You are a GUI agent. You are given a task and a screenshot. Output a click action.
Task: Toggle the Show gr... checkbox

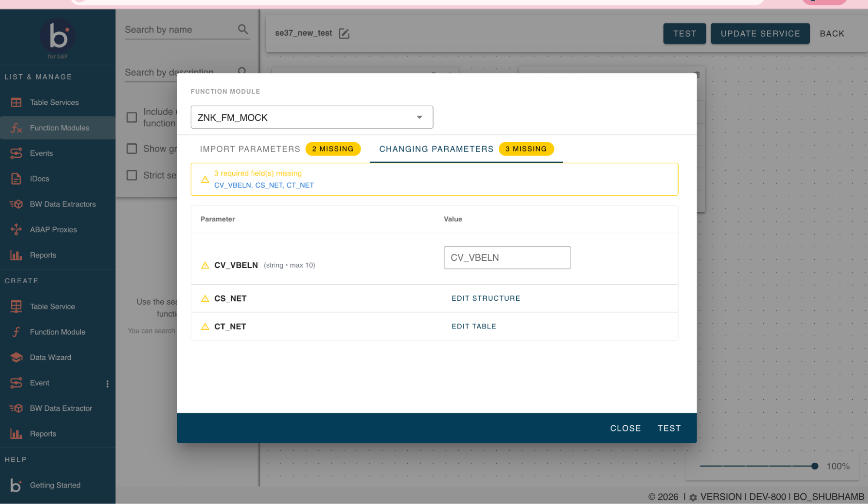[x=132, y=149]
